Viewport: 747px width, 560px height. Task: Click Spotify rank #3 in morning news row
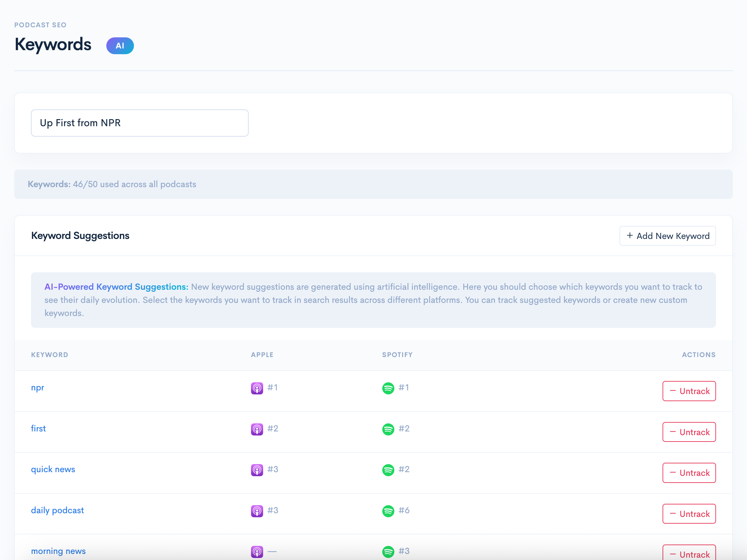coord(404,551)
